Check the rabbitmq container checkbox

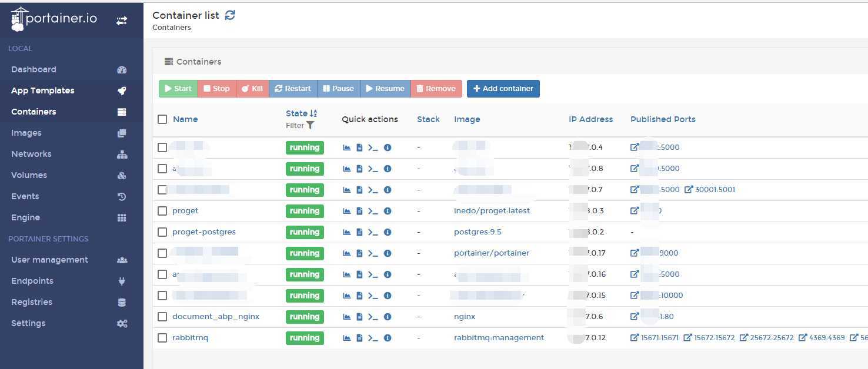[x=162, y=338]
